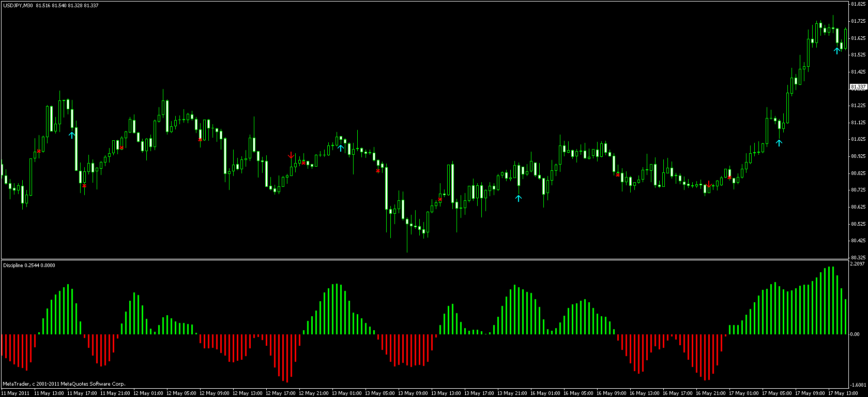
Task: Click the 2.2097 indicator scale maximum
Action: [857, 264]
